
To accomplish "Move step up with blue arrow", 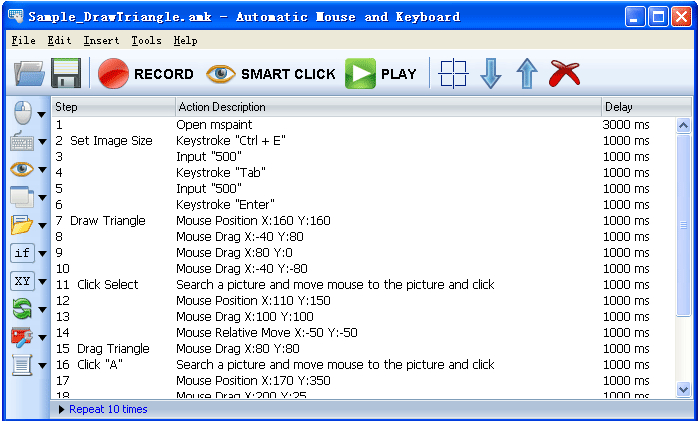I will [x=527, y=74].
